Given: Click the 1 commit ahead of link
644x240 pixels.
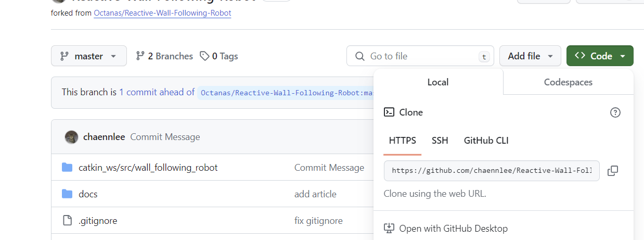Looking at the screenshot, I should (x=157, y=92).
